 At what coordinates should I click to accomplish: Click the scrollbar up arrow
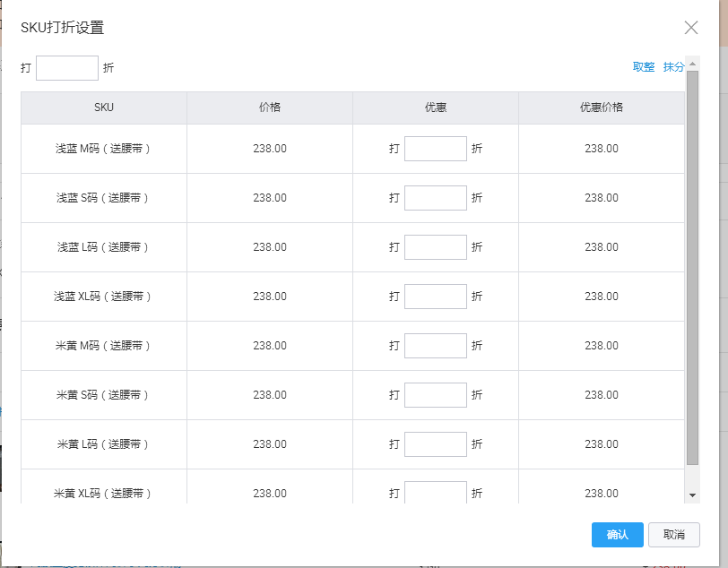tap(692, 64)
